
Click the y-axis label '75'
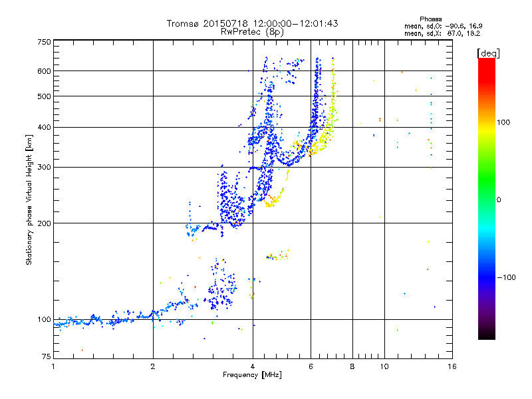(47, 356)
